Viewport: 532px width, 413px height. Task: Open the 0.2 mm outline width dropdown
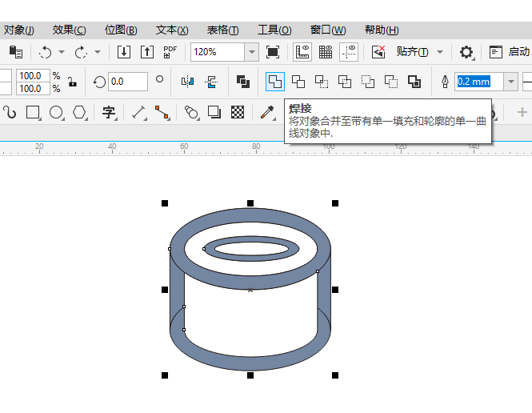click(510, 82)
